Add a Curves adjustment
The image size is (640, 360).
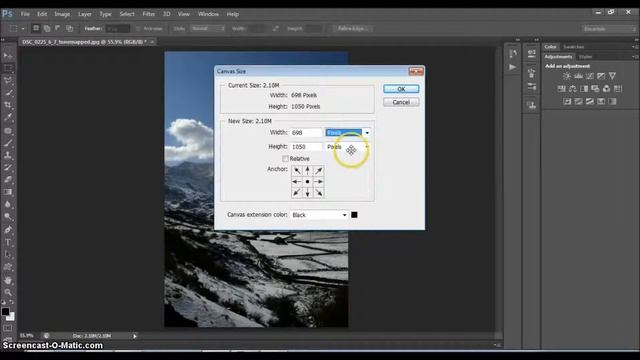[x=590, y=76]
